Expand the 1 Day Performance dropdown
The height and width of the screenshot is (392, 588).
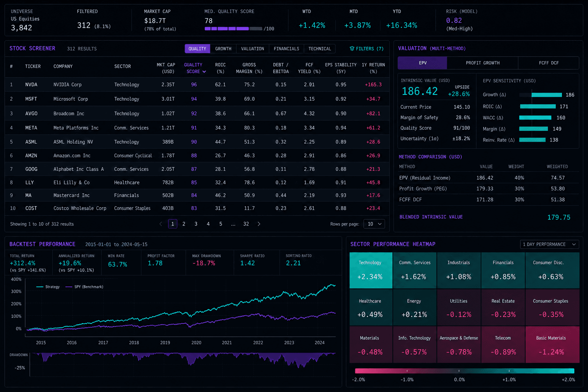549,244
